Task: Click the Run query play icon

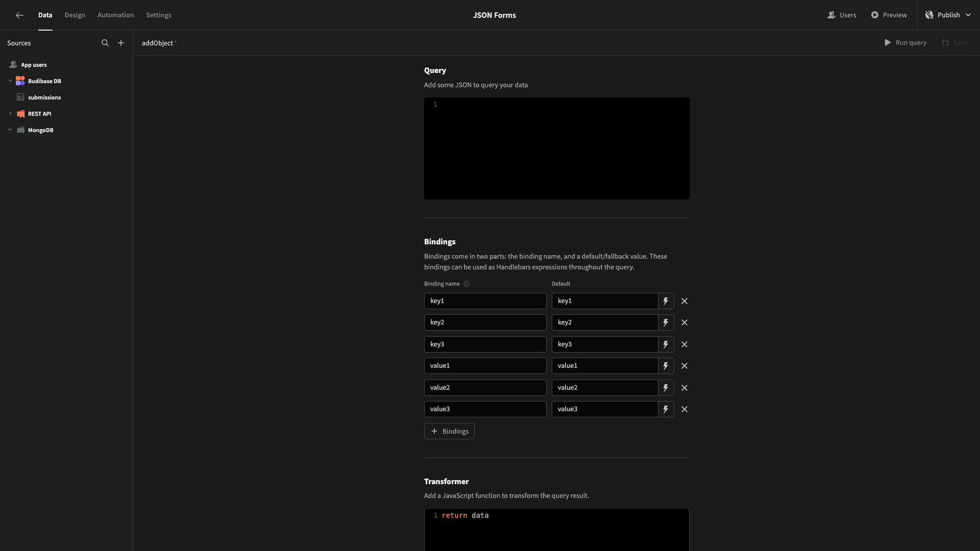Action: point(888,43)
